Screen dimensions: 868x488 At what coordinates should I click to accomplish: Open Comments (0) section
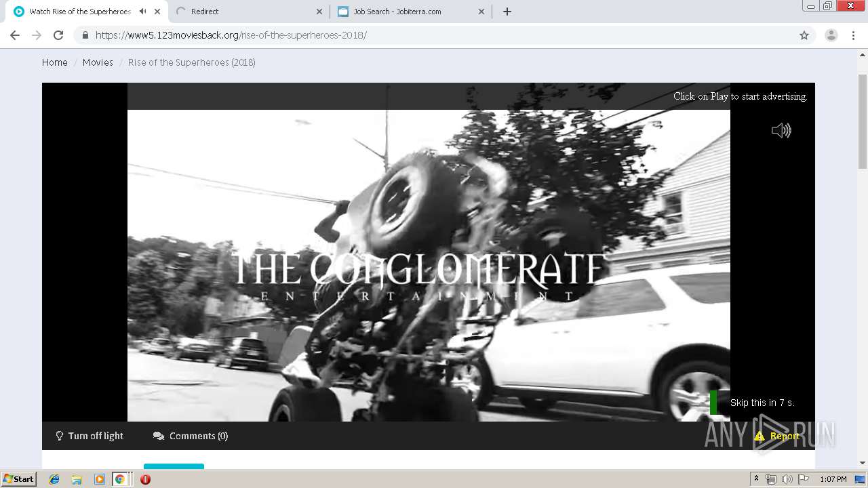(191, 436)
